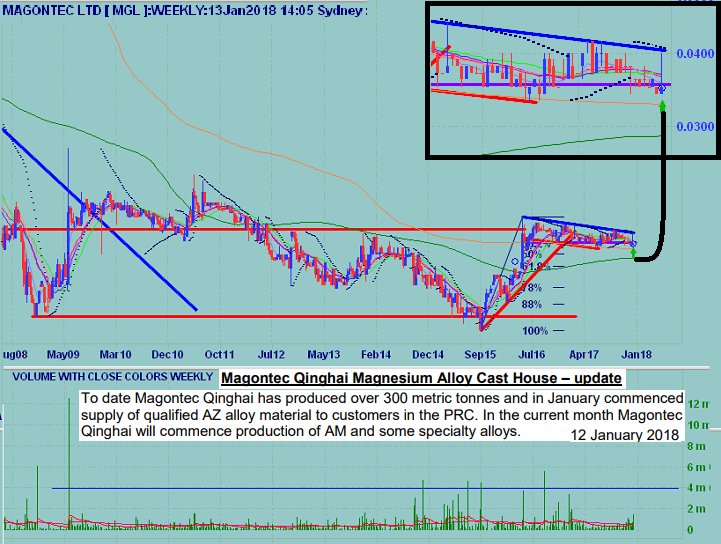Select the 'Feb14' date axis label

click(376, 355)
